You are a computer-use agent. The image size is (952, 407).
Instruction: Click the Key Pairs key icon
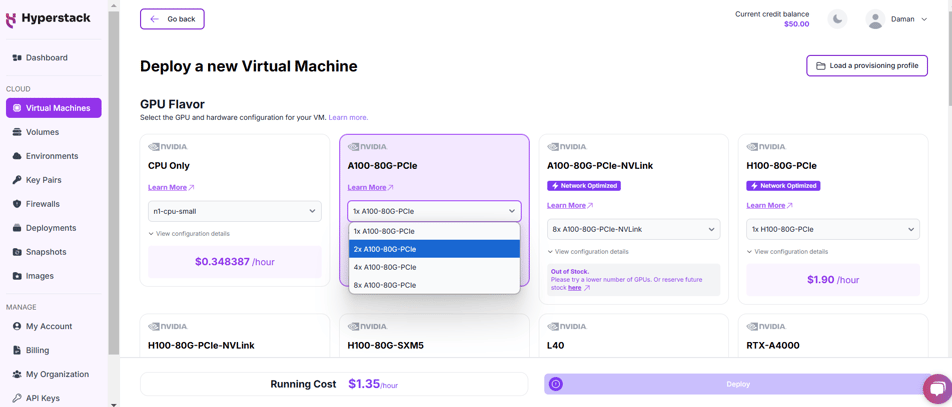pos(17,180)
